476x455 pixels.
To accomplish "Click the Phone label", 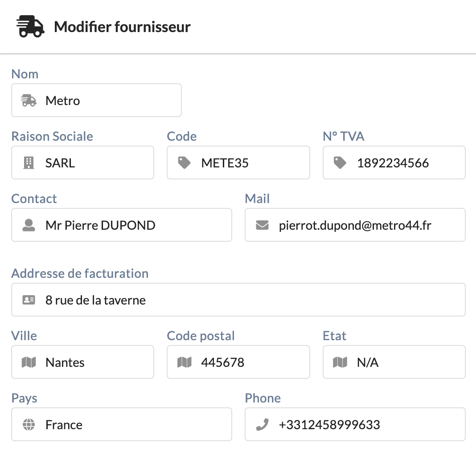I will pos(263,398).
